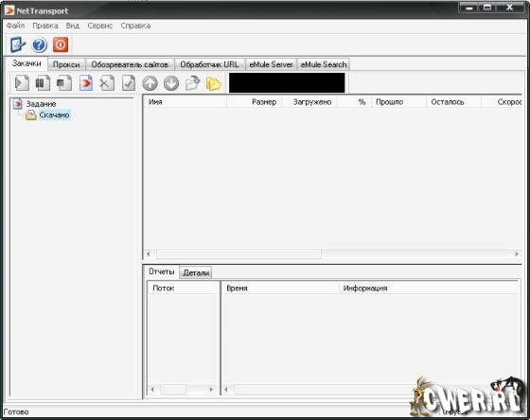Click the Поток pane scrollbar right arrow
Image resolution: width=530 pixels, height=420 pixels.
[211, 390]
